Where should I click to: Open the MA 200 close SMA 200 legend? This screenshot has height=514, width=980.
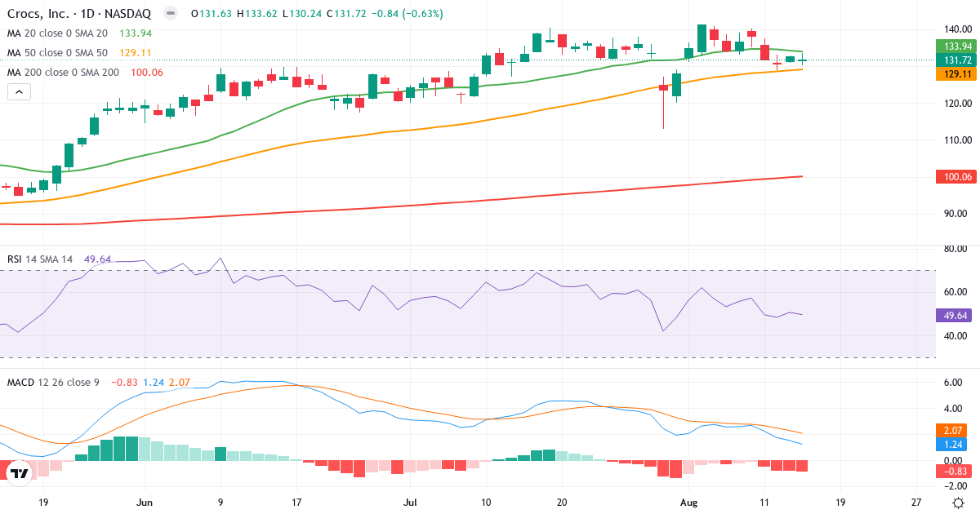click(85, 73)
